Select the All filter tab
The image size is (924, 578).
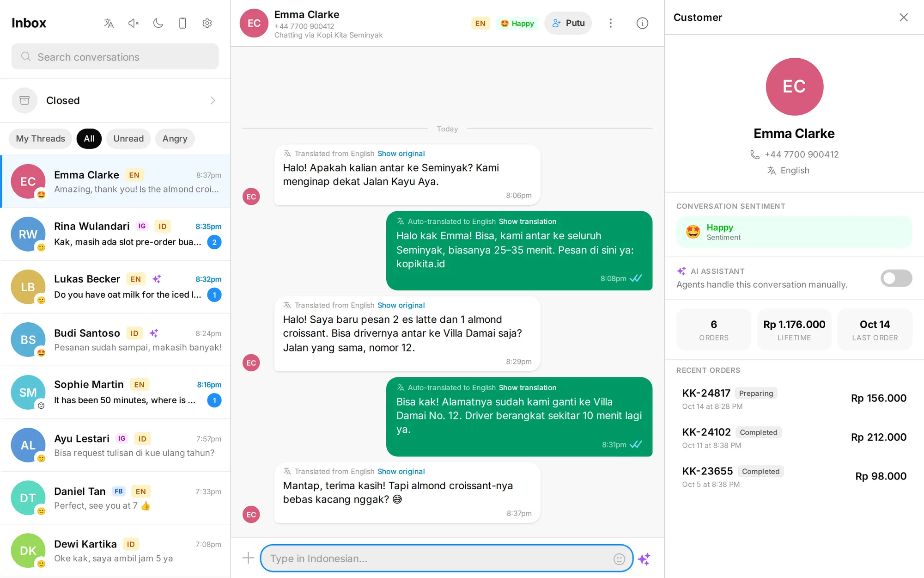pyautogui.click(x=89, y=139)
